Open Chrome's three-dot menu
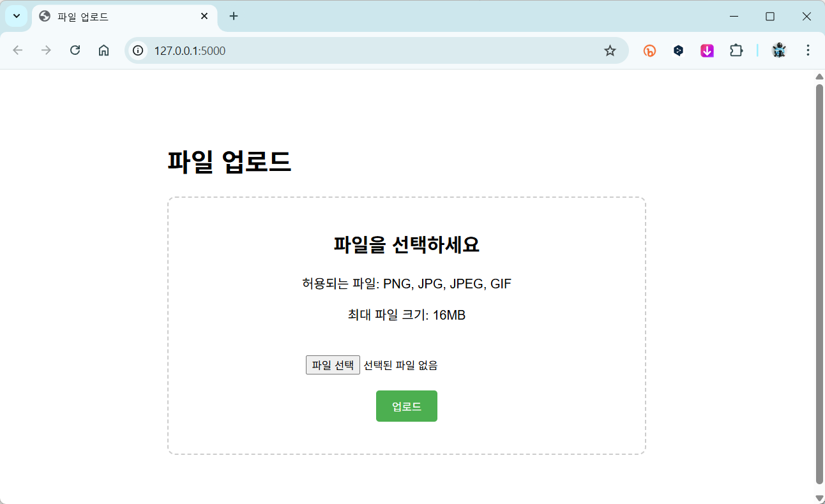This screenshot has height=504, width=825. [x=808, y=50]
